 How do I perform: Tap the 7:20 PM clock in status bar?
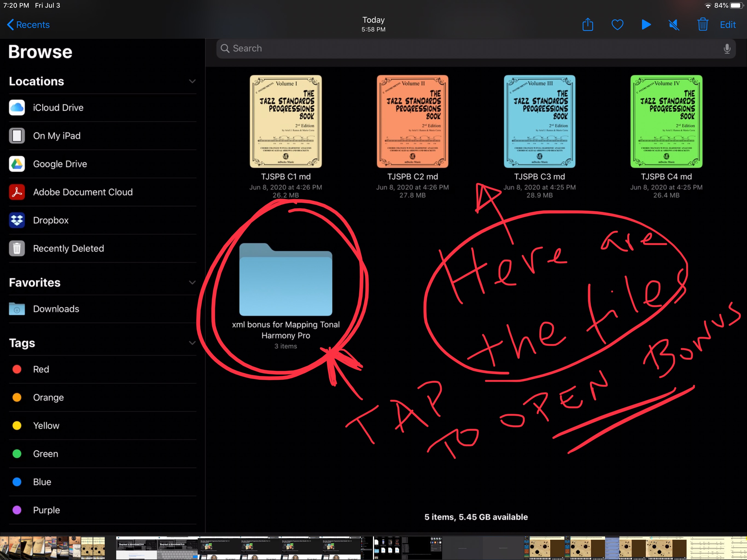pos(16,5)
